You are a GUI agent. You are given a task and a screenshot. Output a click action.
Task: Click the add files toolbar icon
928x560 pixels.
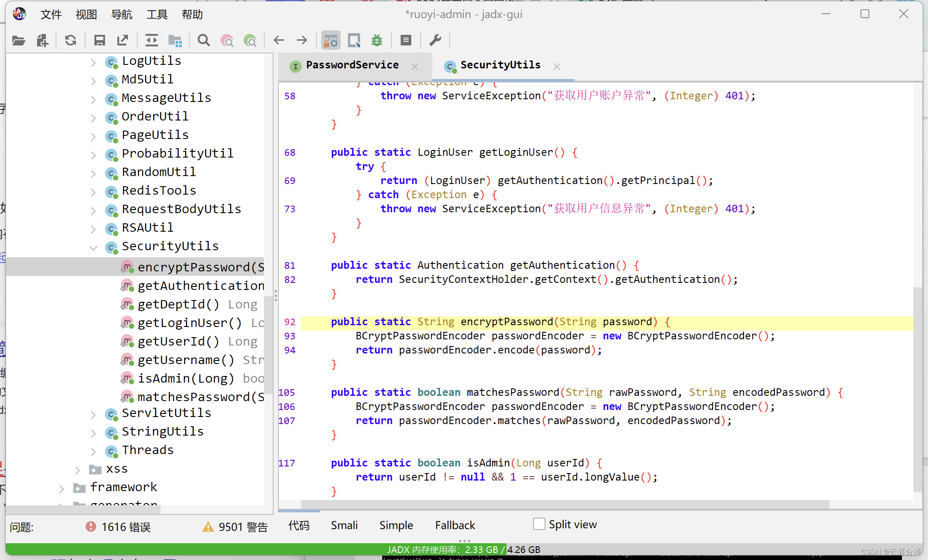pyautogui.click(x=42, y=41)
